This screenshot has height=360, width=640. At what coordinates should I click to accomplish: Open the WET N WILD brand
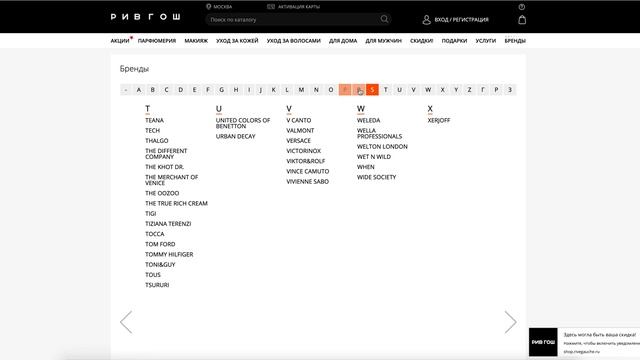[374, 157]
